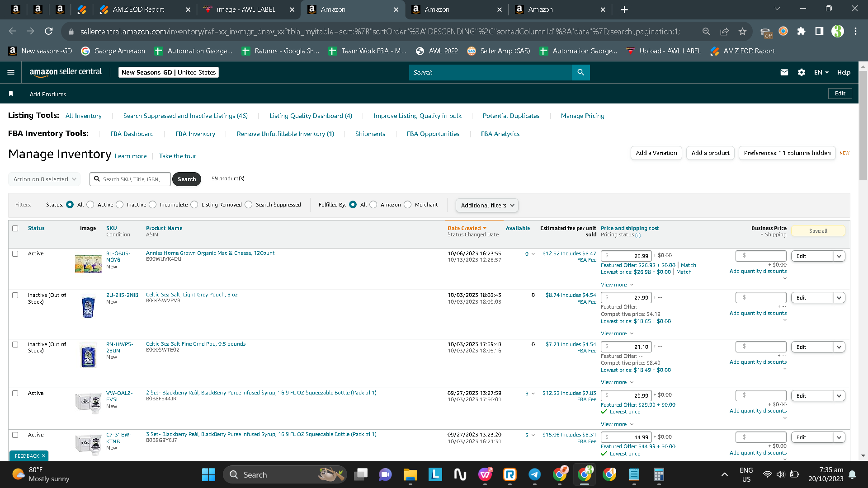Open Listing Quality Dashboard (4)
This screenshot has height=488, width=868.
(x=311, y=116)
